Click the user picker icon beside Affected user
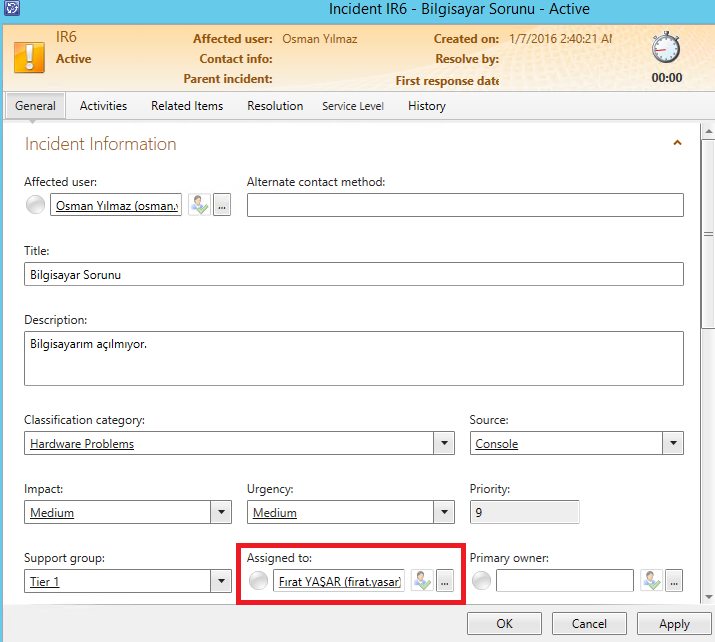 pyautogui.click(x=199, y=206)
